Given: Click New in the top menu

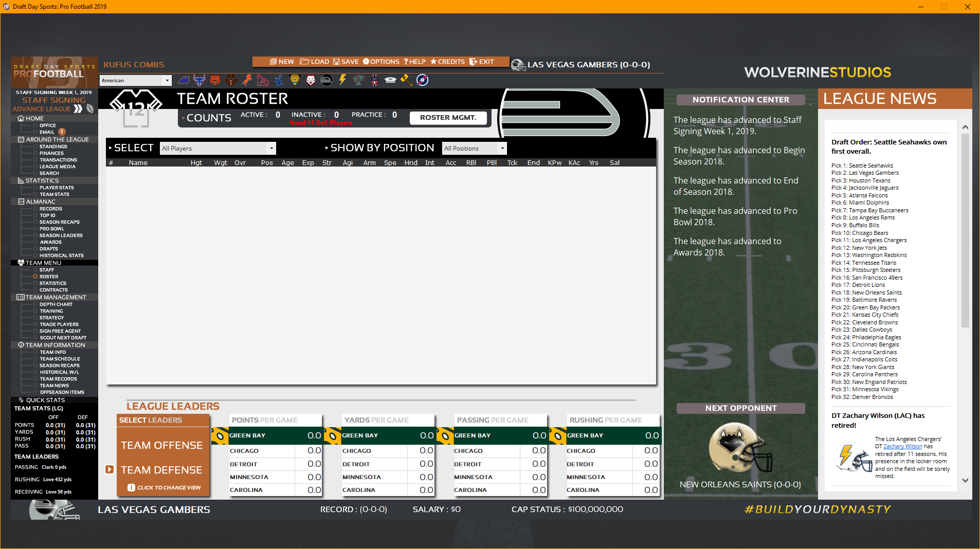Looking at the screenshot, I should pos(282,62).
